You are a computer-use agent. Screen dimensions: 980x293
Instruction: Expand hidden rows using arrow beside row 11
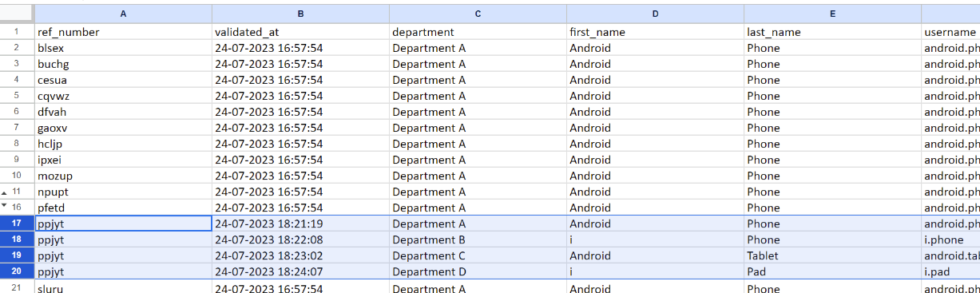pyautogui.click(x=5, y=192)
